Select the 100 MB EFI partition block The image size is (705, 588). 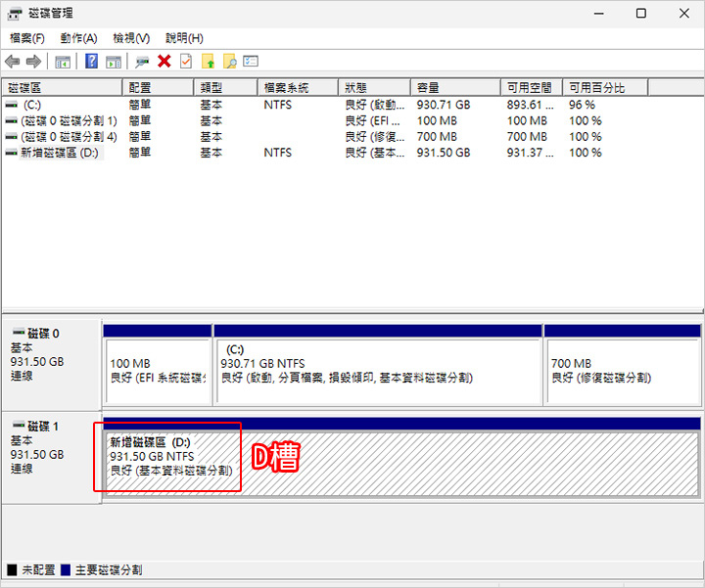point(158,365)
